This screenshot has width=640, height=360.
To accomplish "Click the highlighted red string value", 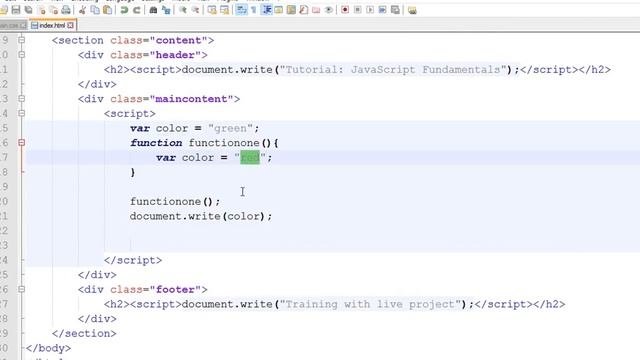I will 250,158.
